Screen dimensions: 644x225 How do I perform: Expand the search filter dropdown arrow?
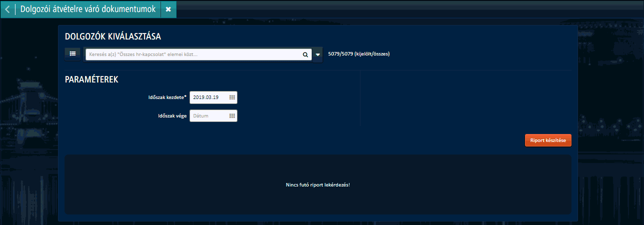(x=317, y=54)
